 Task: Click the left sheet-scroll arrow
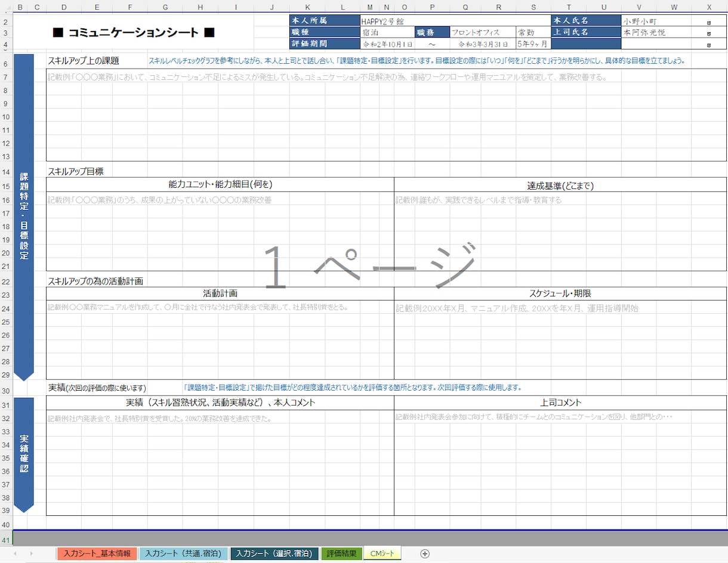pyautogui.click(x=14, y=553)
